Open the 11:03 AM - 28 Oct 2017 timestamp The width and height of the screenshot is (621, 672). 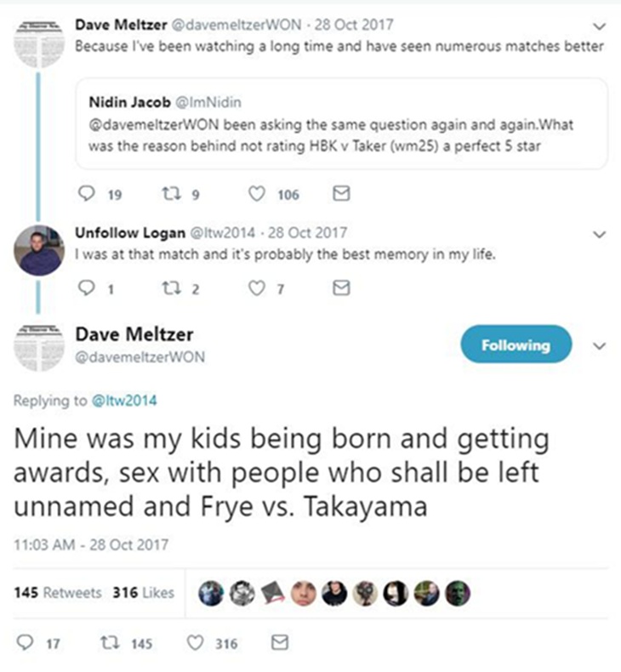click(92, 544)
